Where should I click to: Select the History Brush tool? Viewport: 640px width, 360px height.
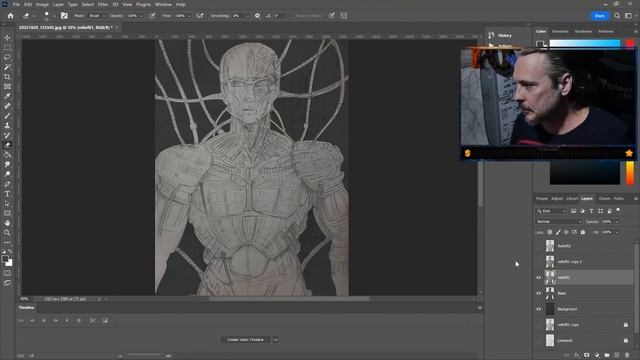[x=7, y=136]
